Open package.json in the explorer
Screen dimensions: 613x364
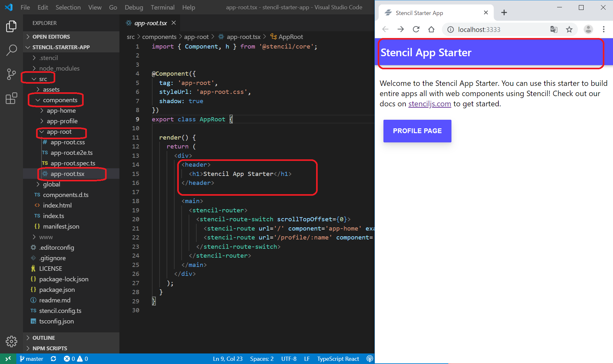point(57,290)
